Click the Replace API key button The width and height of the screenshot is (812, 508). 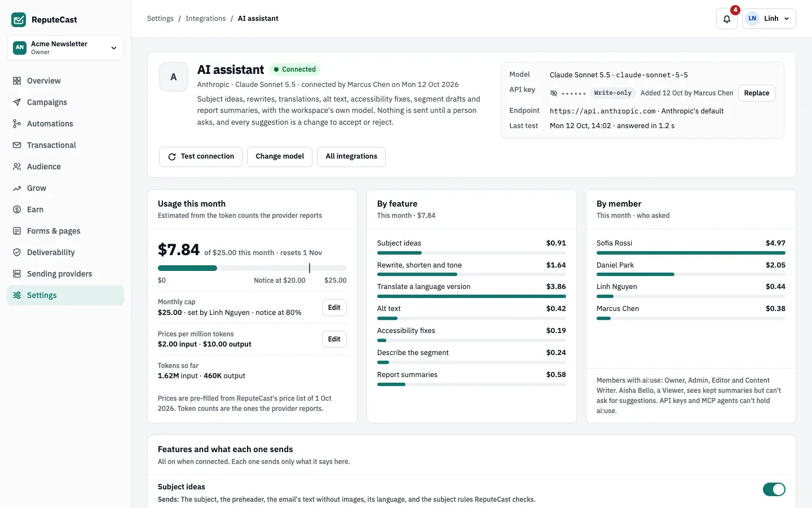click(x=756, y=93)
